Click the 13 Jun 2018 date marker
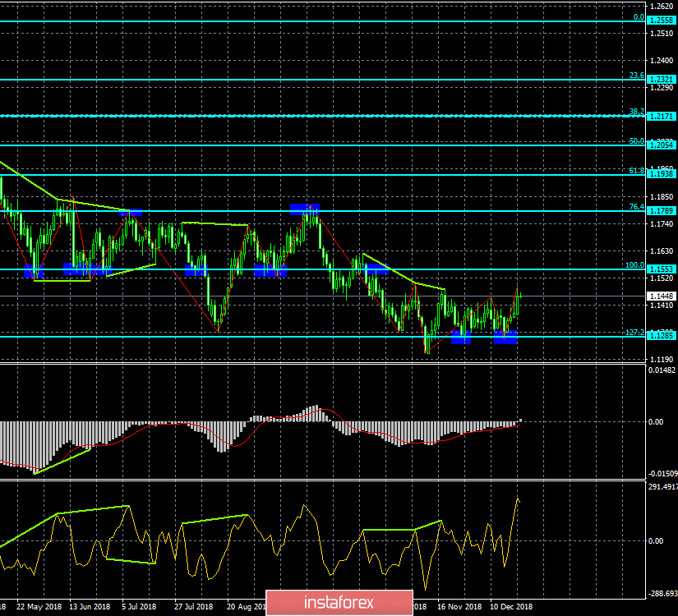 pos(90,607)
